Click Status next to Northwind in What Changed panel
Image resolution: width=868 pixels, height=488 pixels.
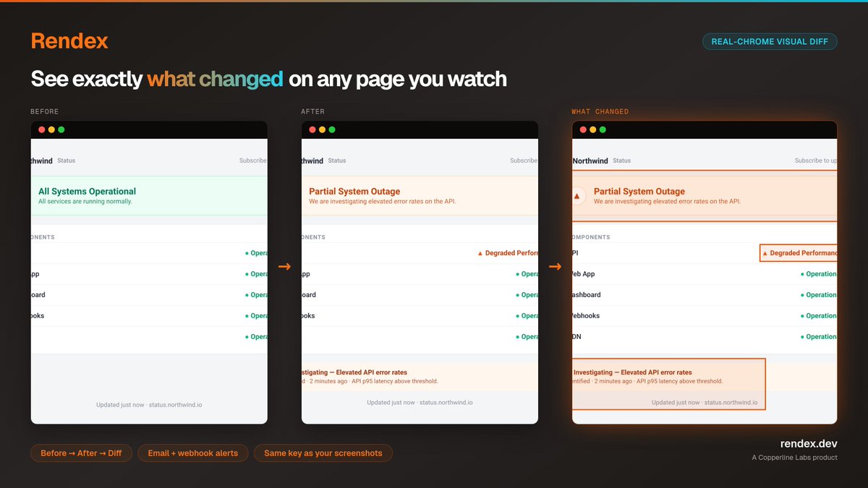click(621, 160)
